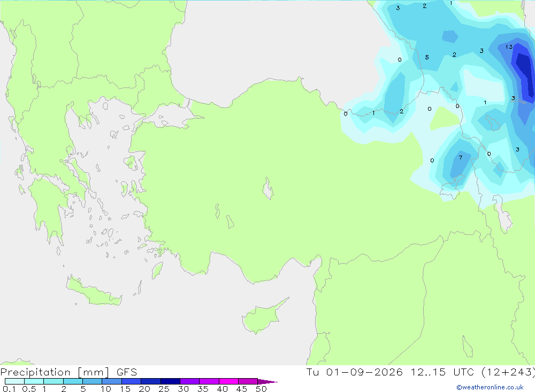The width and height of the screenshot is (535, 392).
Task: Select the legend swatch between 0.5 and 1
Action: click(x=34, y=381)
